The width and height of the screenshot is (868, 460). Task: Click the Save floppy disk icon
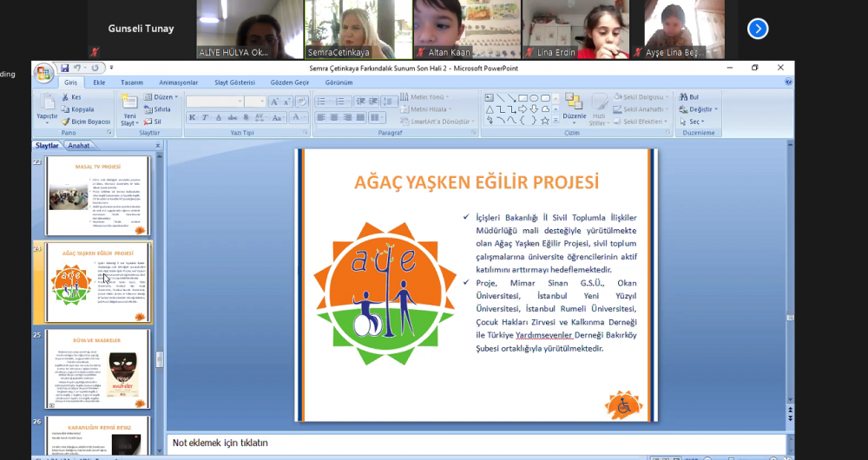pyautogui.click(x=65, y=68)
